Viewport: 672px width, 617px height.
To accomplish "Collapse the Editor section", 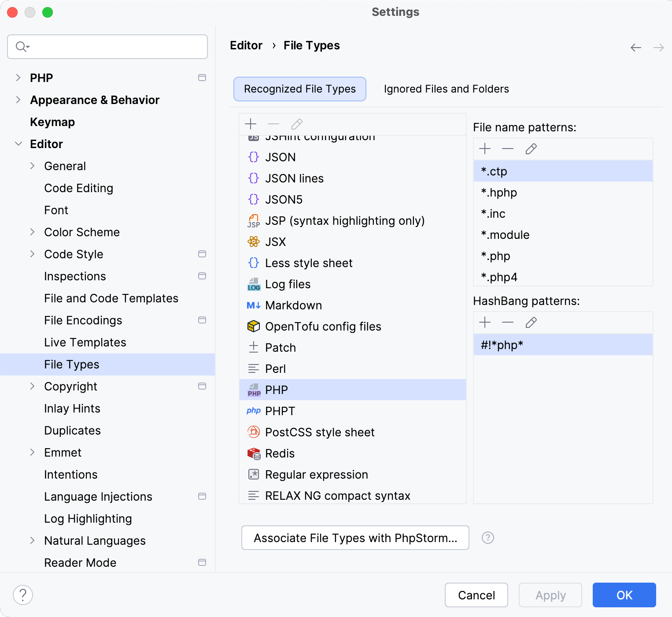I will click(18, 144).
